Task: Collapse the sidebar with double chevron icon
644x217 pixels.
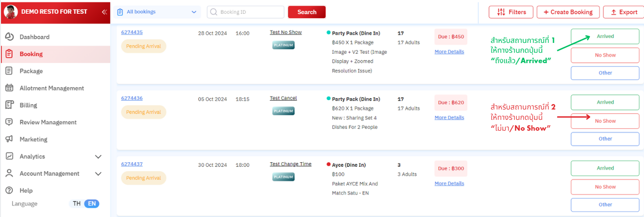Action: click(x=104, y=12)
